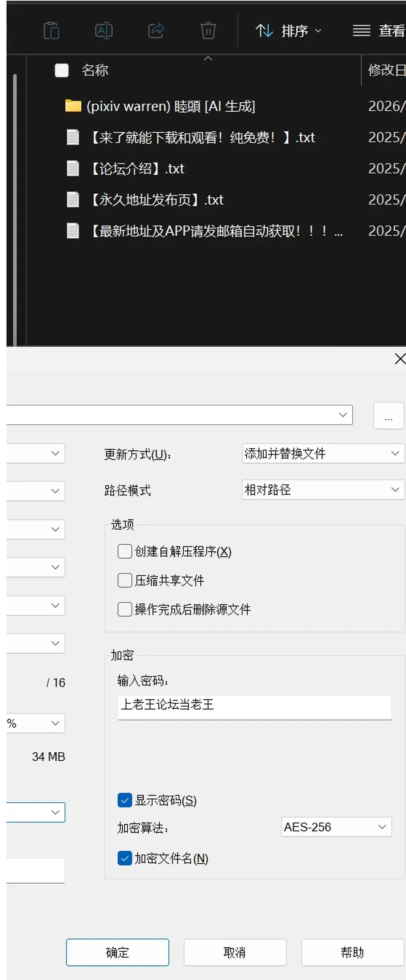Open the 查看 view menu in Explorer
The width and height of the screenshot is (406, 980).
click(379, 31)
